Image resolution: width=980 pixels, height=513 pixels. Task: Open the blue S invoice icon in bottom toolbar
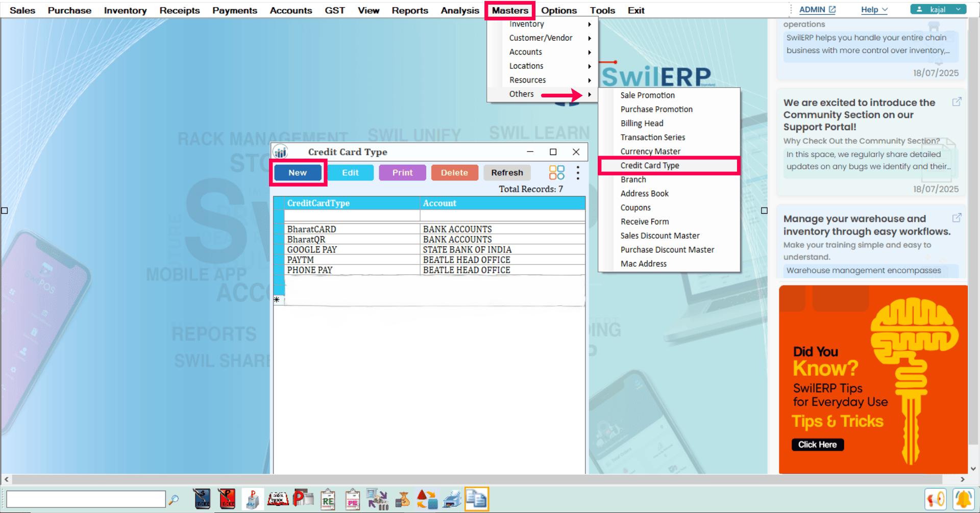202,499
